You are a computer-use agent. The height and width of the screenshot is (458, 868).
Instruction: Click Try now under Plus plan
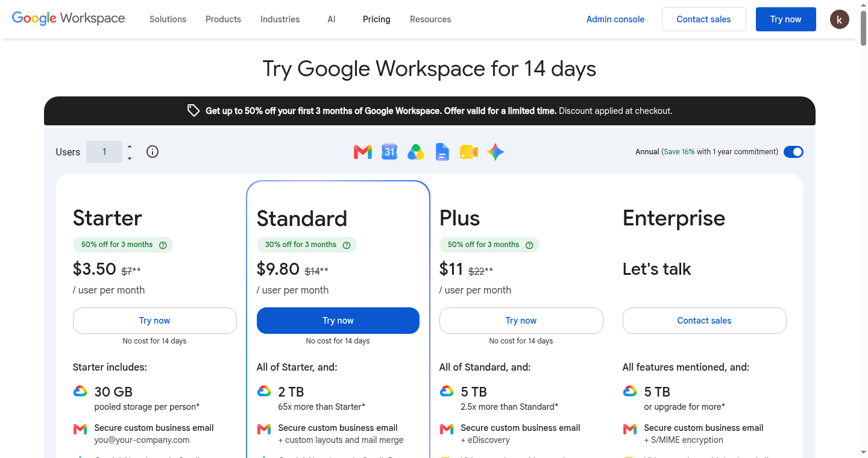click(x=521, y=321)
